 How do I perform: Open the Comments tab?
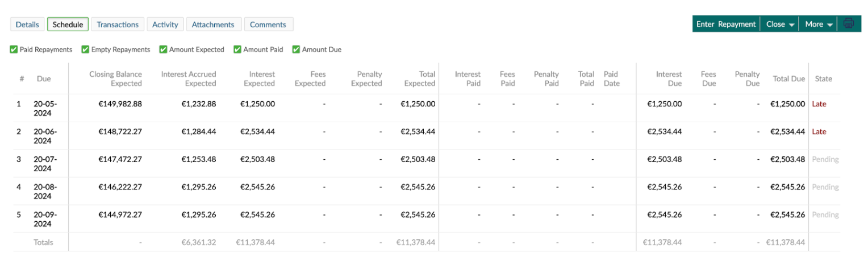(268, 24)
